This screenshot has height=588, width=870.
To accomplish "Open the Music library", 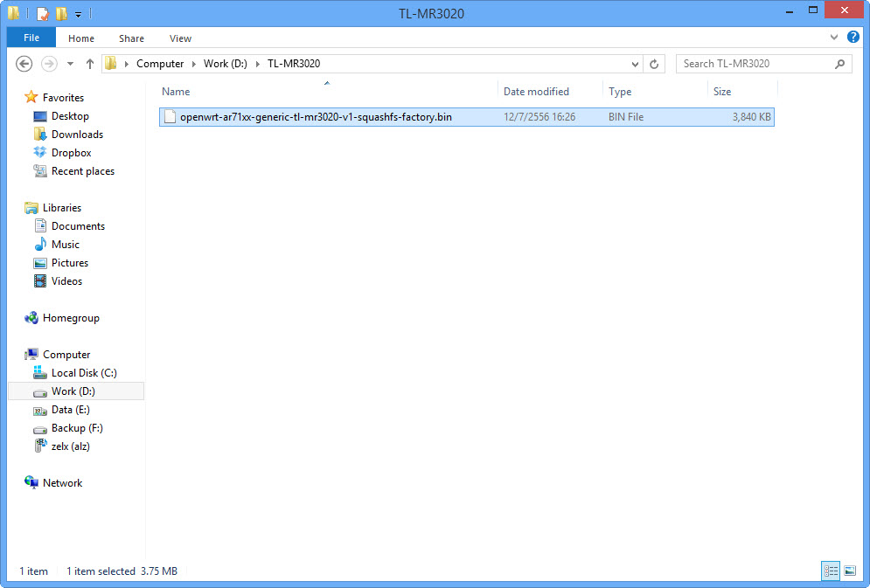I will [x=65, y=245].
